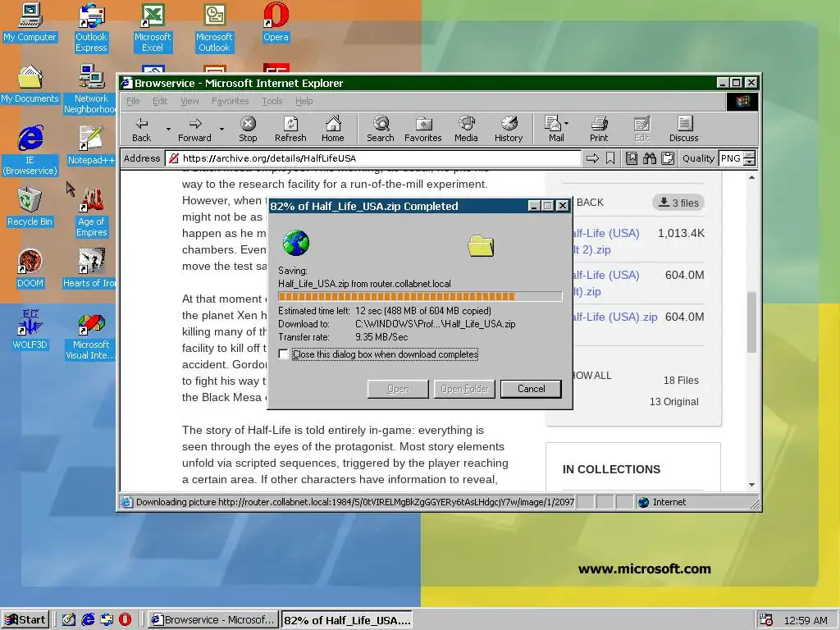Open Outlook Express desktop icon
The width and height of the screenshot is (840, 630).
(x=91, y=28)
